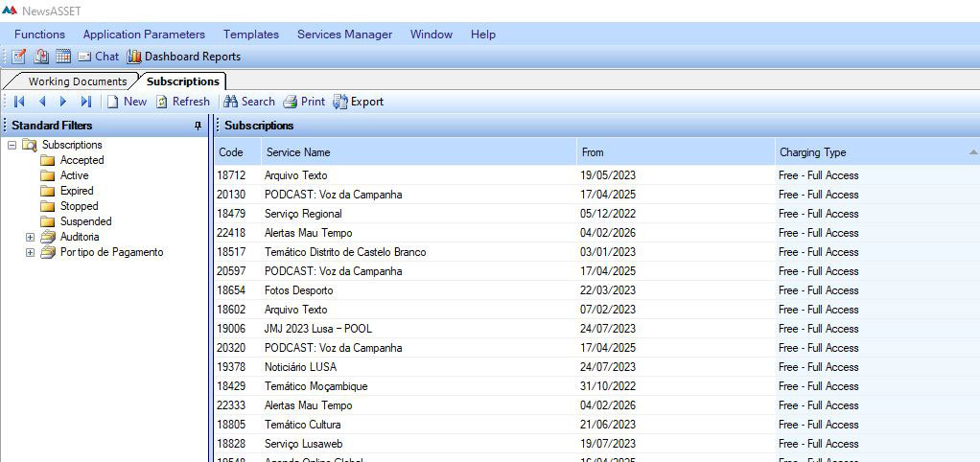This screenshot has height=462, width=980.
Task: Sort by the Service Name column header
Action: tap(418, 152)
